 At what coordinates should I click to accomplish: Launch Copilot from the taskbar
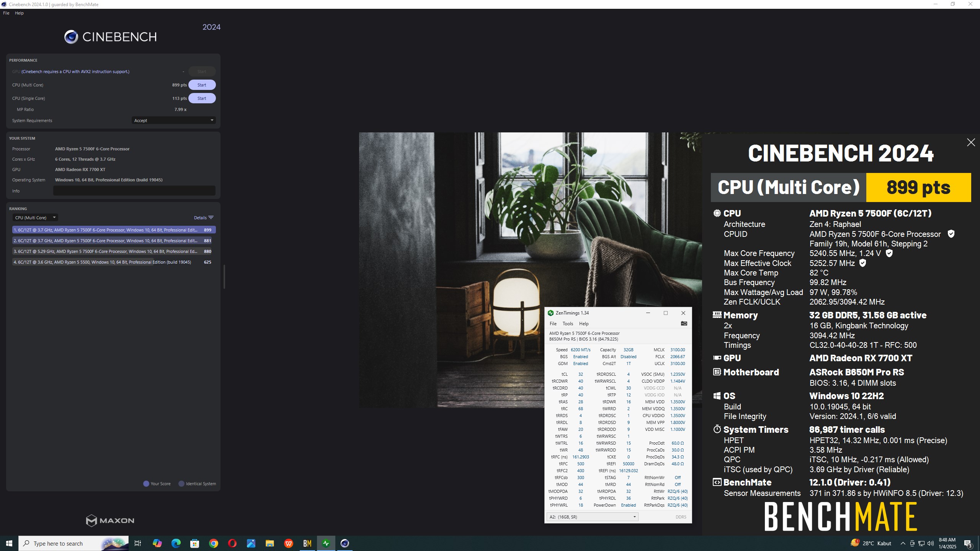point(157,543)
